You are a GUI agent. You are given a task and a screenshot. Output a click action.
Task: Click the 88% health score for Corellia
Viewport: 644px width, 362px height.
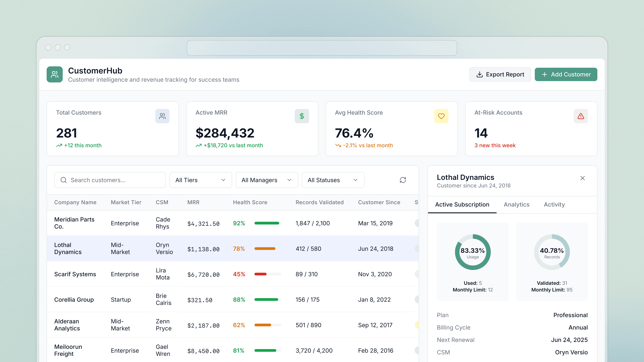239,299
